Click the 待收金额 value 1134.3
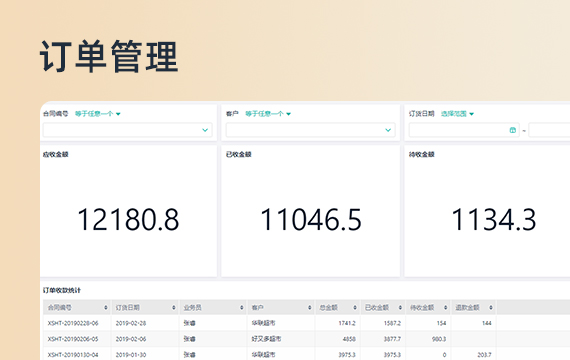570x360 pixels. click(493, 220)
